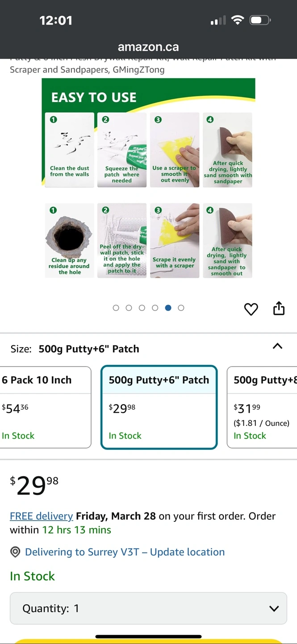Jump to the third carousel image dot
The image size is (297, 644).
[x=142, y=308]
